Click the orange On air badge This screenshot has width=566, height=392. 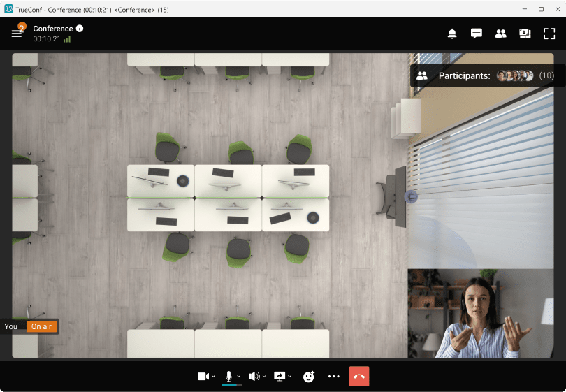[41, 326]
